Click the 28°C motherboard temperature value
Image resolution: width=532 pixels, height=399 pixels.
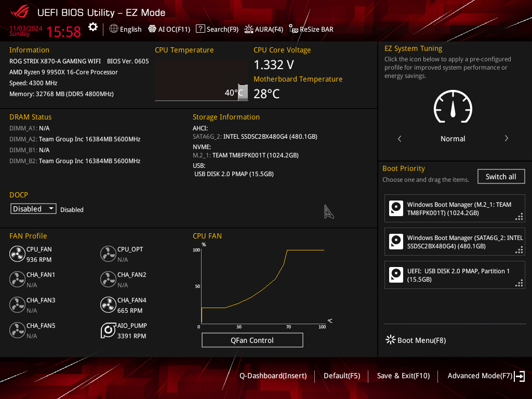(x=267, y=94)
